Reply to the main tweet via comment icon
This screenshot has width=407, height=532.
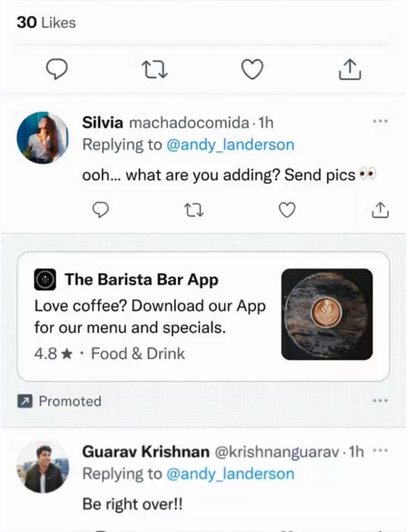[57, 70]
